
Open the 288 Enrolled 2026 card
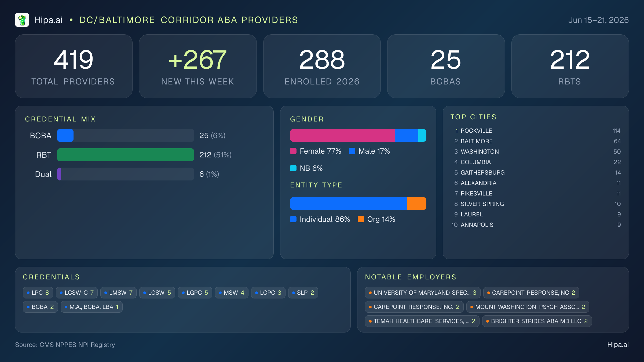click(x=322, y=66)
